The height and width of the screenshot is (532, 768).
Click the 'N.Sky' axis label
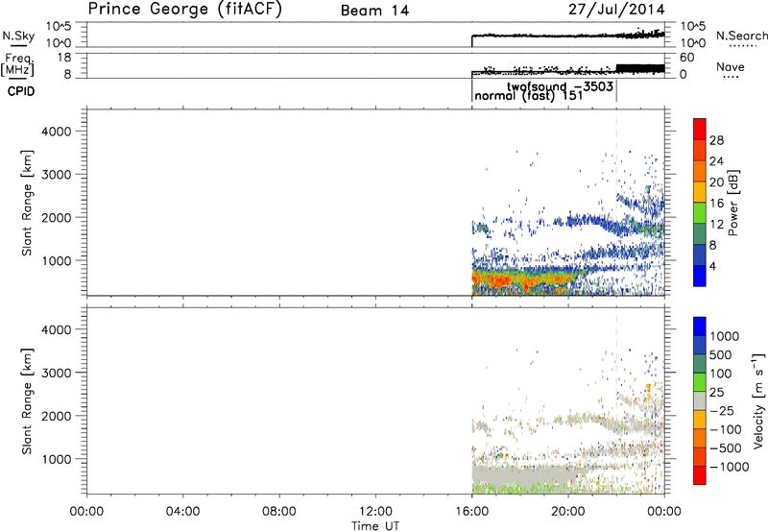(18, 36)
